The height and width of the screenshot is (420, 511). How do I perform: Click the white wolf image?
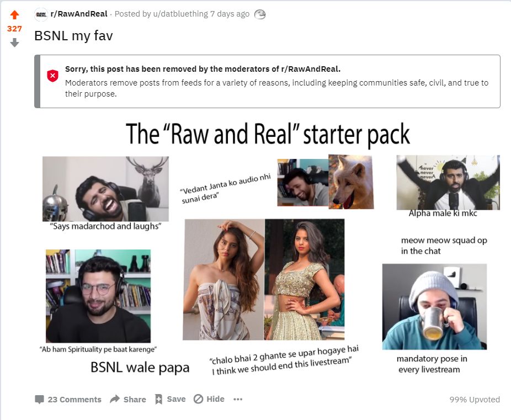[351, 182]
